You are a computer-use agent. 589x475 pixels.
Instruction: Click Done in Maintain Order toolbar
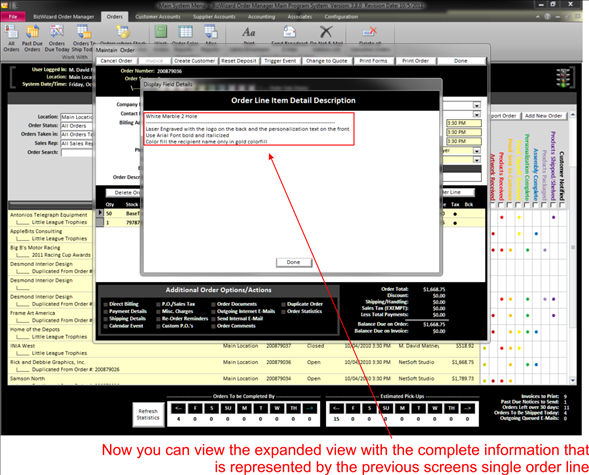coord(461,61)
